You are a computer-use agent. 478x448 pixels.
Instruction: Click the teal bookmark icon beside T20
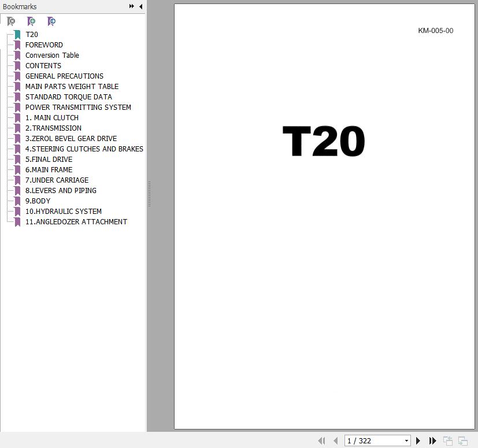17,35
